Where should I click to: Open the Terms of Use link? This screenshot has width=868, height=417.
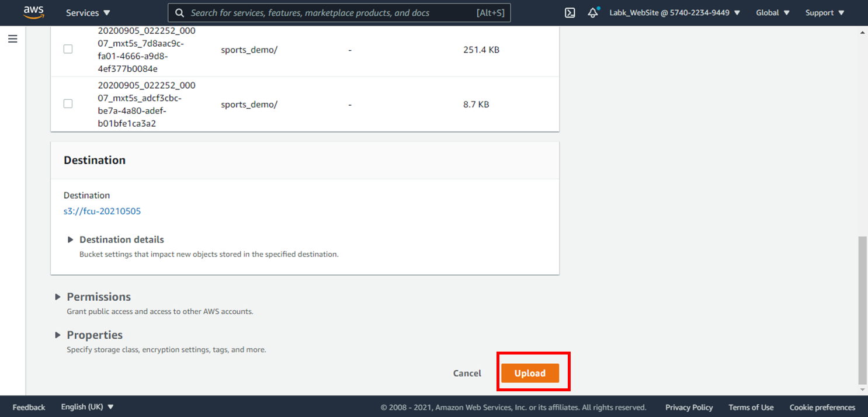(x=751, y=407)
